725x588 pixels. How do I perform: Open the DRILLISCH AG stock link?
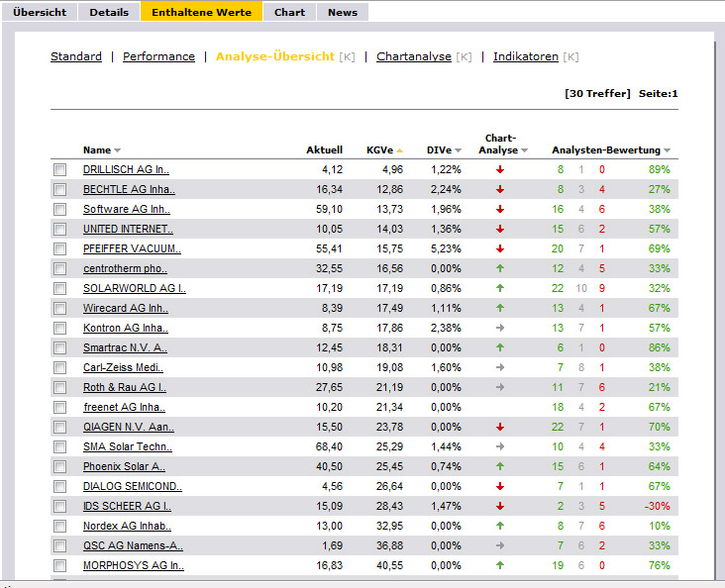126,169
